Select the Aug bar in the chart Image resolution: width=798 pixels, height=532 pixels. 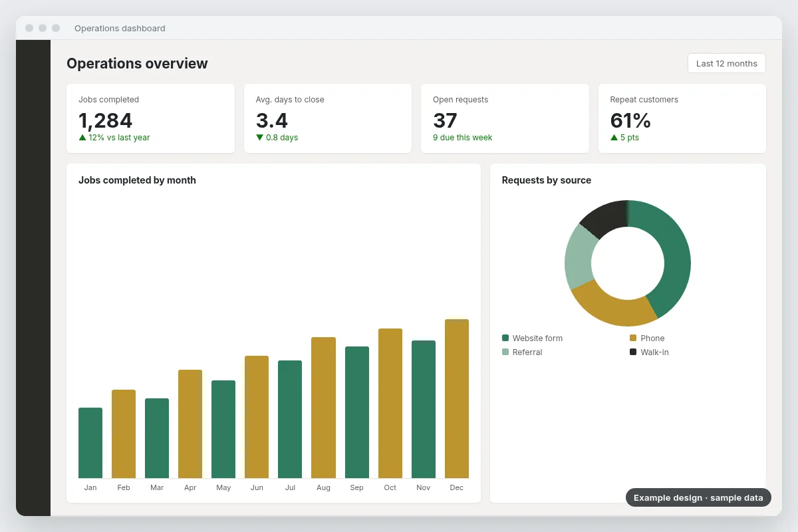(x=323, y=408)
